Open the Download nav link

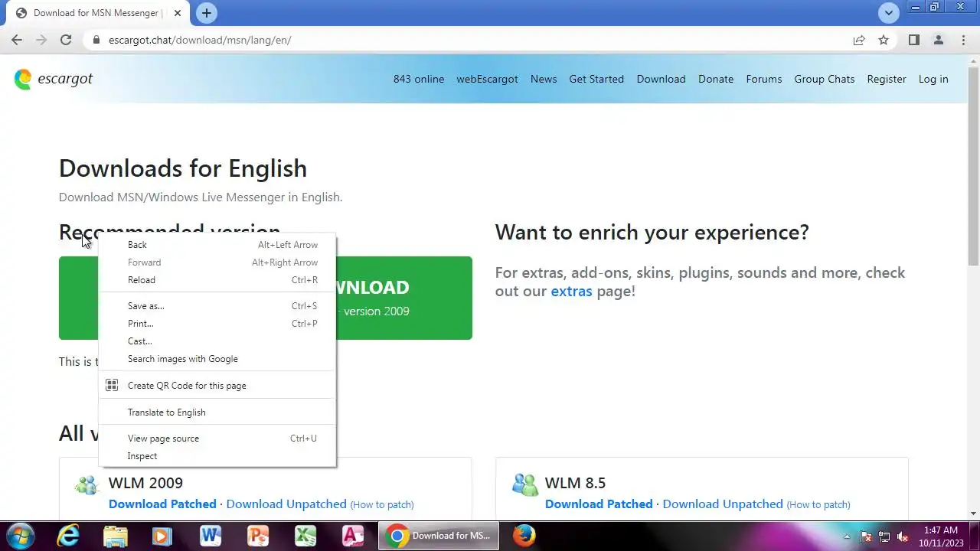coord(661,79)
